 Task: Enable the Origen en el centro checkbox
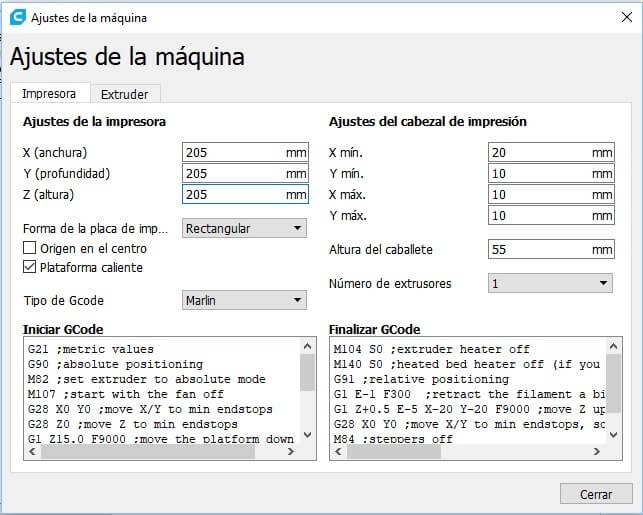[30, 248]
